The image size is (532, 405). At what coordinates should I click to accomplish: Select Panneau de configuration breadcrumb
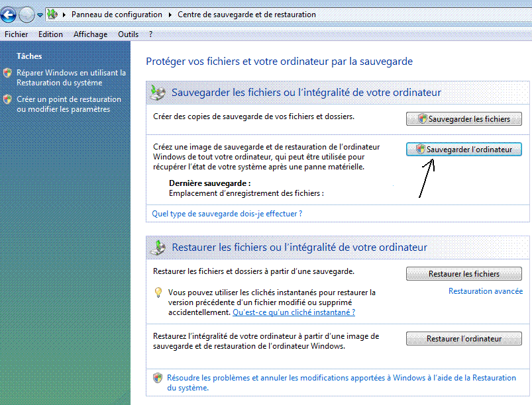(x=117, y=15)
